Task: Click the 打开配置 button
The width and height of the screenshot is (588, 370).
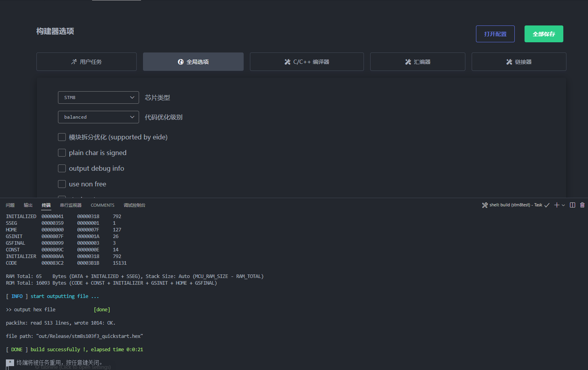Action: pos(495,34)
